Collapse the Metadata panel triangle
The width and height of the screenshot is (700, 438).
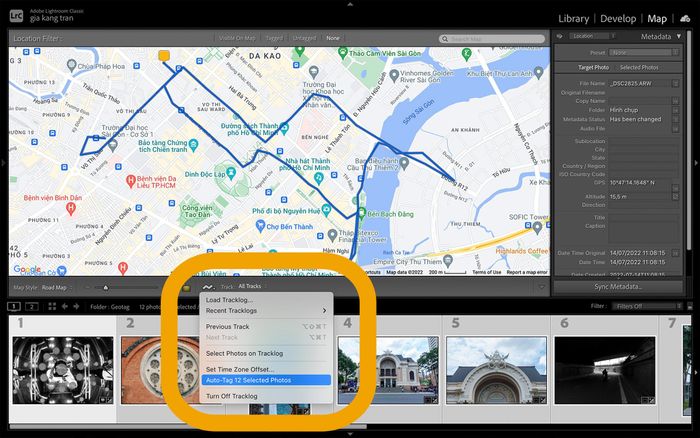point(679,36)
